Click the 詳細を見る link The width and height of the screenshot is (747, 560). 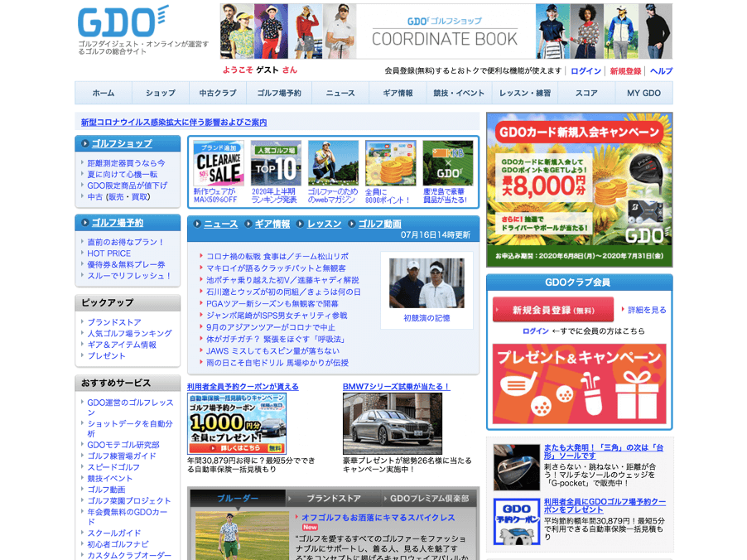tap(647, 310)
